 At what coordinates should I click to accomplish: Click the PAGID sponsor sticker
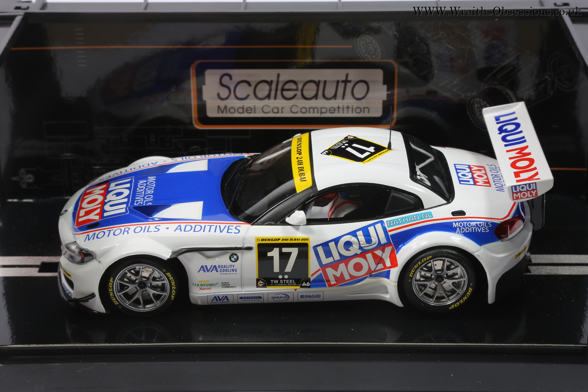(x=310, y=296)
